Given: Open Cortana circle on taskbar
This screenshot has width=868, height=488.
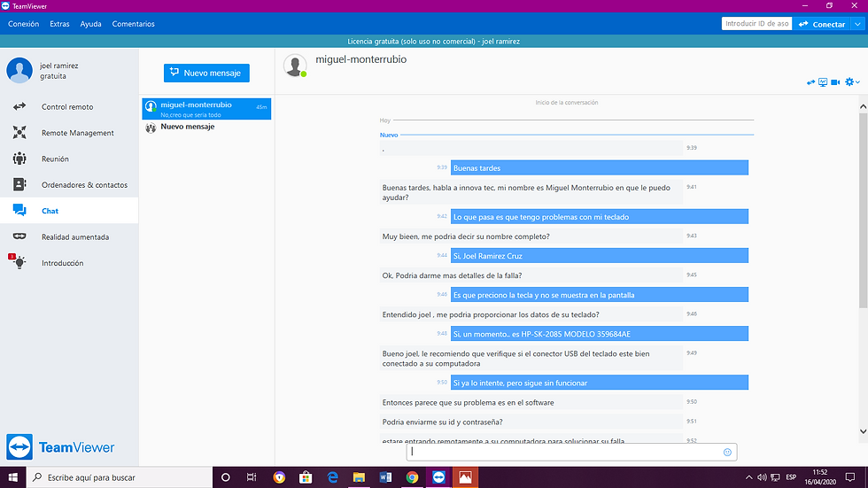Looking at the screenshot, I should [x=225, y=477].
